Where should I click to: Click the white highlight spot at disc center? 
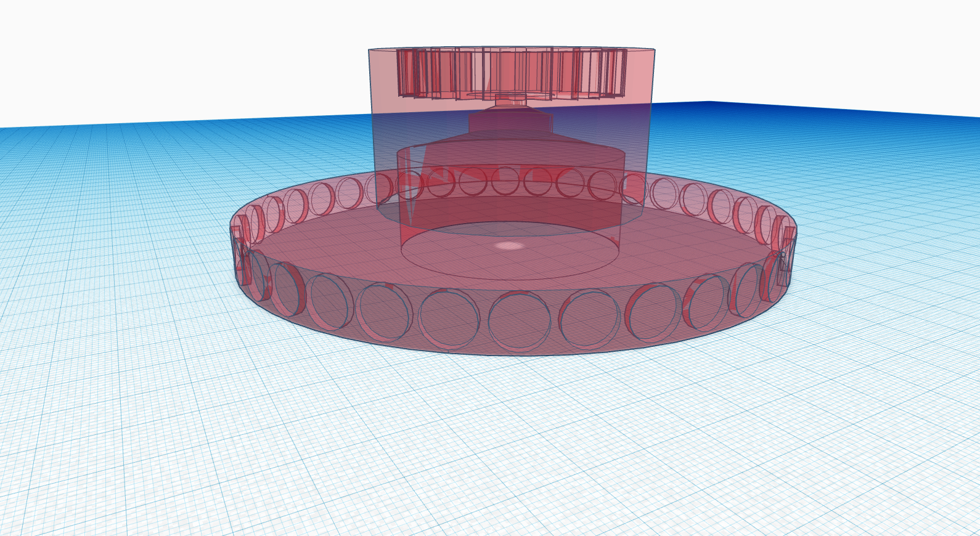tap(509, 246)
